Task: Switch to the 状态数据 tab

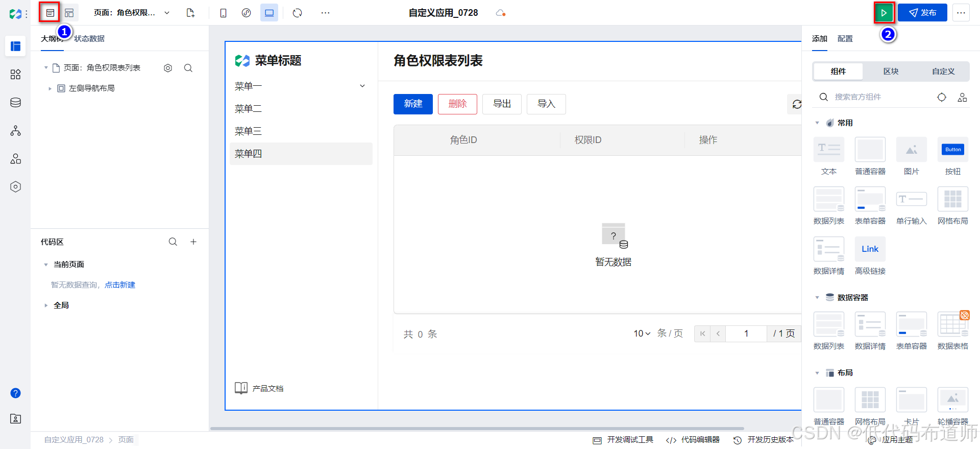Action: pyautogui.click(x=89, y=39)
